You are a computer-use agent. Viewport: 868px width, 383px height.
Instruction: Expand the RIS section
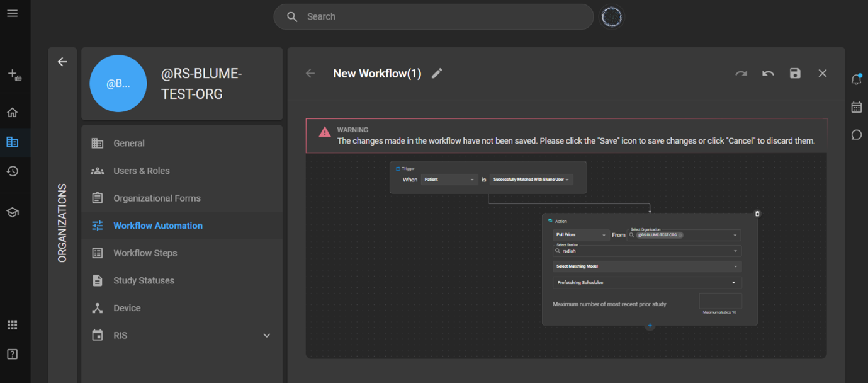266,336
